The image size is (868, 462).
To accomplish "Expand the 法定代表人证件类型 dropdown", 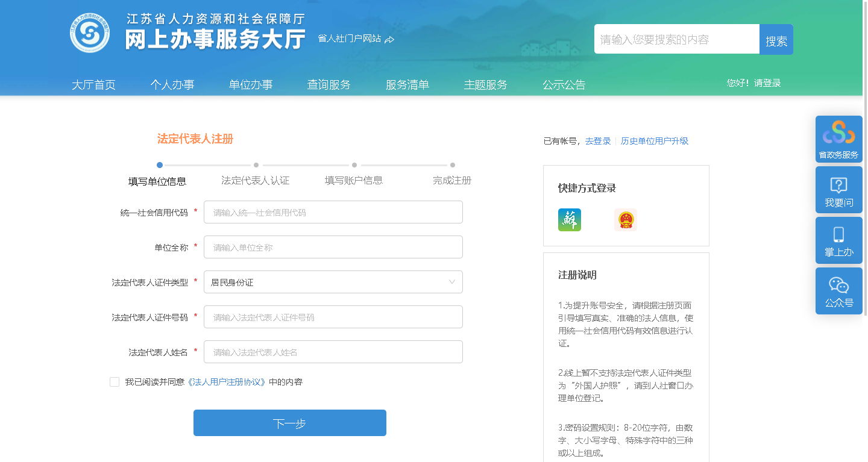I will pos(333,282).
